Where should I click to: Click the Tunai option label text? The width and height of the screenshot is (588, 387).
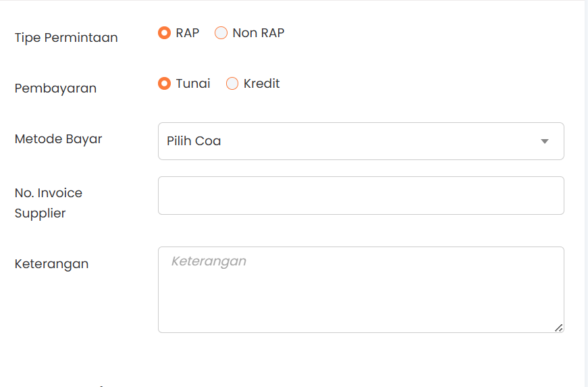[193, 84]
